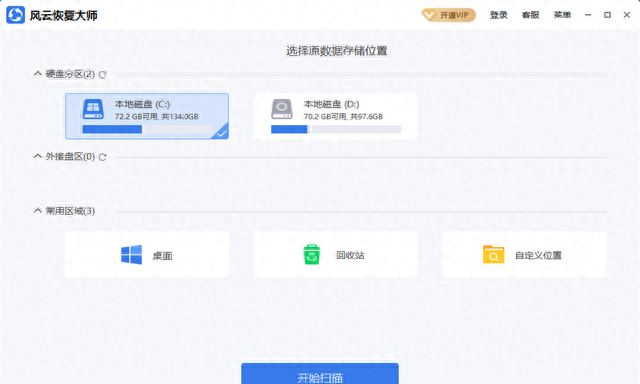Viewport: 640px width, 384px height.
Task: Maximize the application window
Action: (607, 15)
